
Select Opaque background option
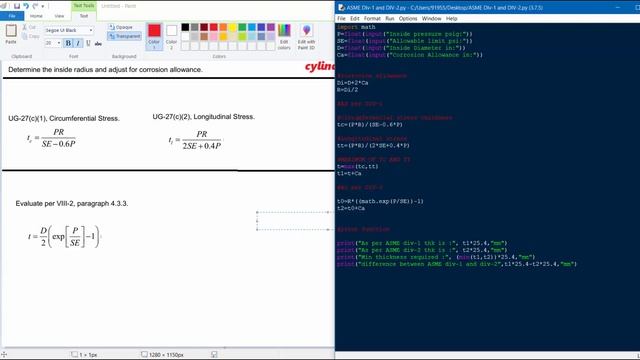click(x=121, y=27)
